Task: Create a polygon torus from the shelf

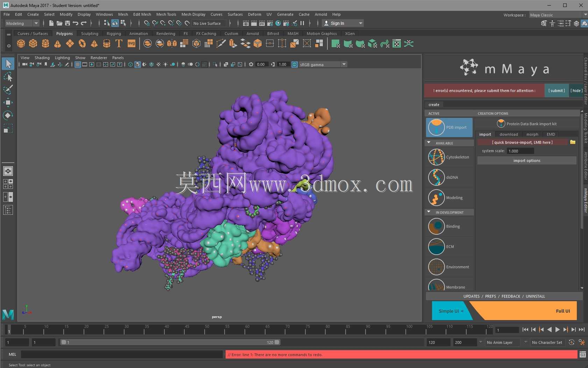Action: 82,44
